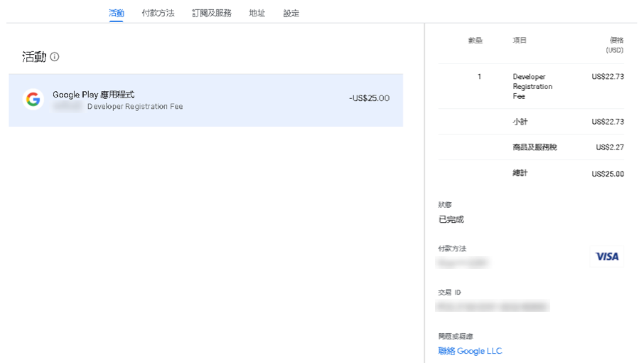Click the 小計 label
The width and height of the screenshot is (644, 363).
tap(520, 122)
